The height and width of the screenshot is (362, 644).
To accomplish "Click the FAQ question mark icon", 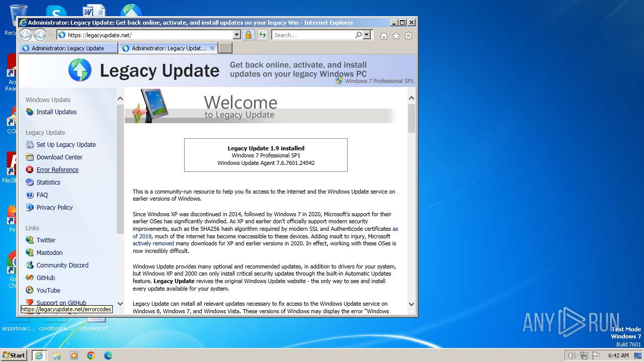I will [x=30, y=195].
